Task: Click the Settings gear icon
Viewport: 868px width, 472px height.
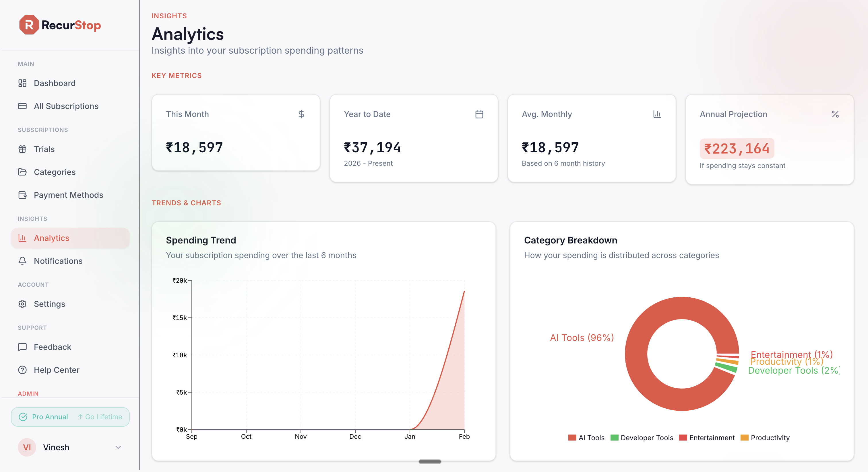Action: point(23,304)
